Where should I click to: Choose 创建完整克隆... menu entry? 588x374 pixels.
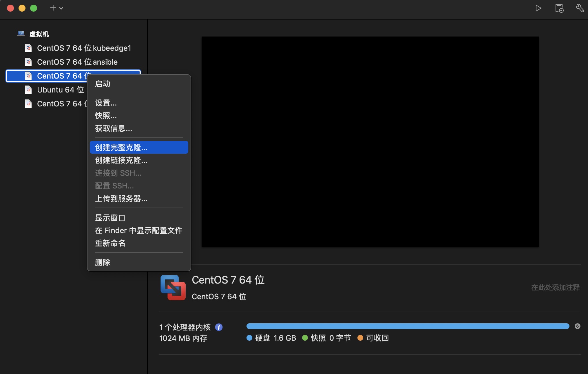click(139, 147)
